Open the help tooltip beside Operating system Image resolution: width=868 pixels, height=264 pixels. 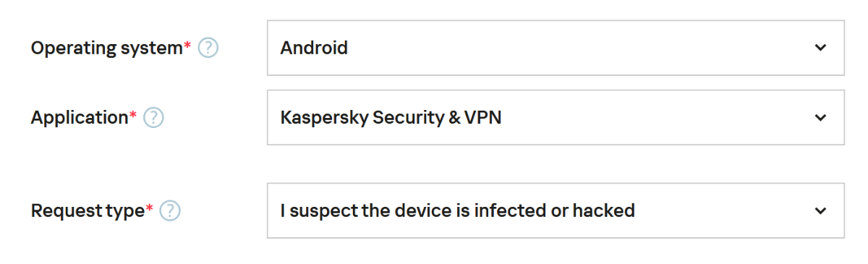(208, 48)
